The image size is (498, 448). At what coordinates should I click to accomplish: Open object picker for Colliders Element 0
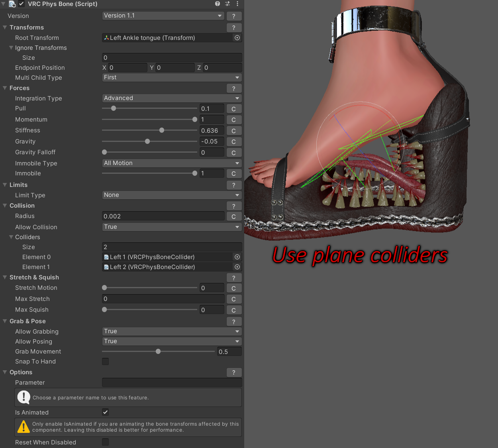point(237,257)
